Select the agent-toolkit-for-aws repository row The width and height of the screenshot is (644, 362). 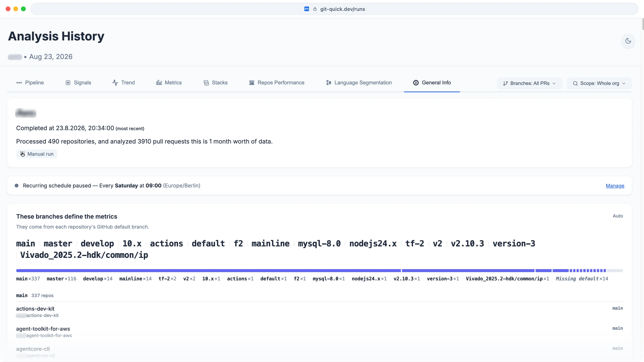(320, 332)
